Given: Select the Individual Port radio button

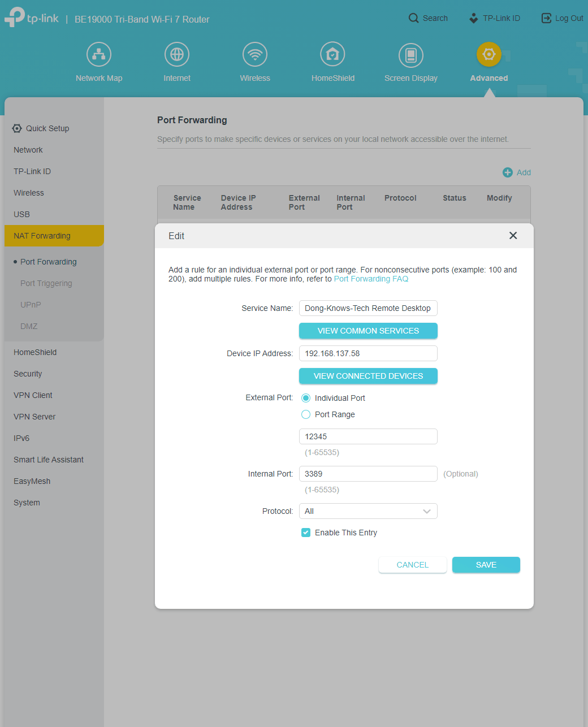Looking at the screenshot, I should (306, 398).
